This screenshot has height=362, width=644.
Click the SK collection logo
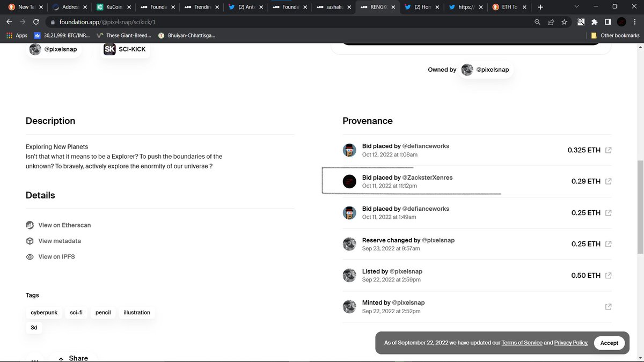click(109, 49)
